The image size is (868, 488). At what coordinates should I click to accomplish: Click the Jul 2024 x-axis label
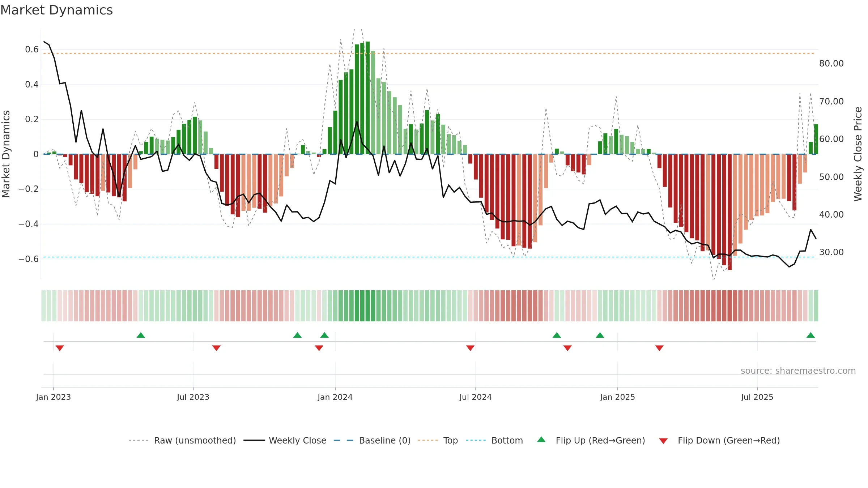click(x=476, y=397)
